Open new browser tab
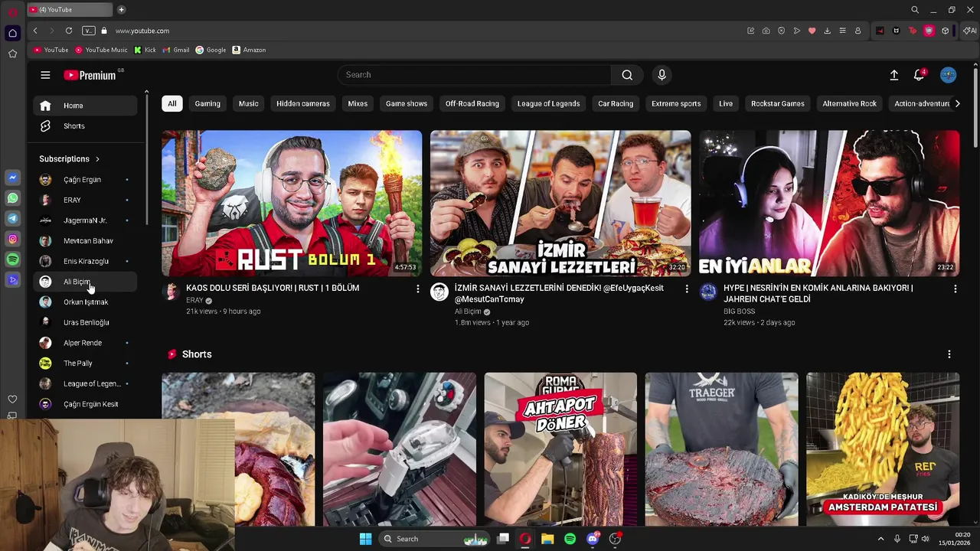The image size is (980, 551). pyautogui.click(x=121, y=10)
